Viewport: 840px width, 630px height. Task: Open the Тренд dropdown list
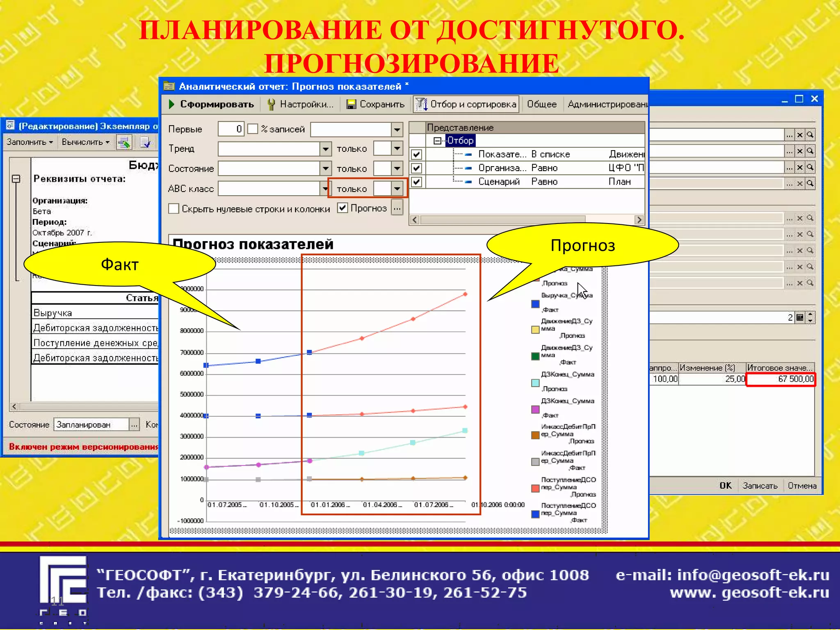pos(325,148)
